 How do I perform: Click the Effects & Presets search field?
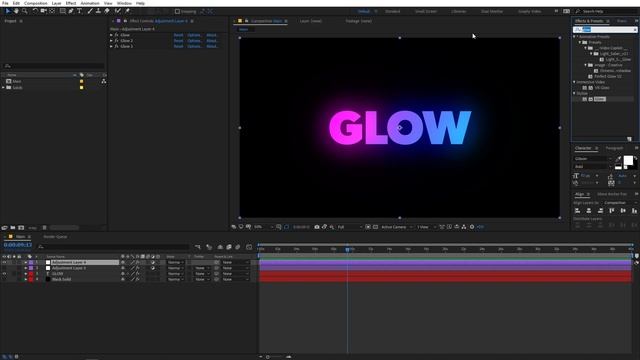coord(605,29)
